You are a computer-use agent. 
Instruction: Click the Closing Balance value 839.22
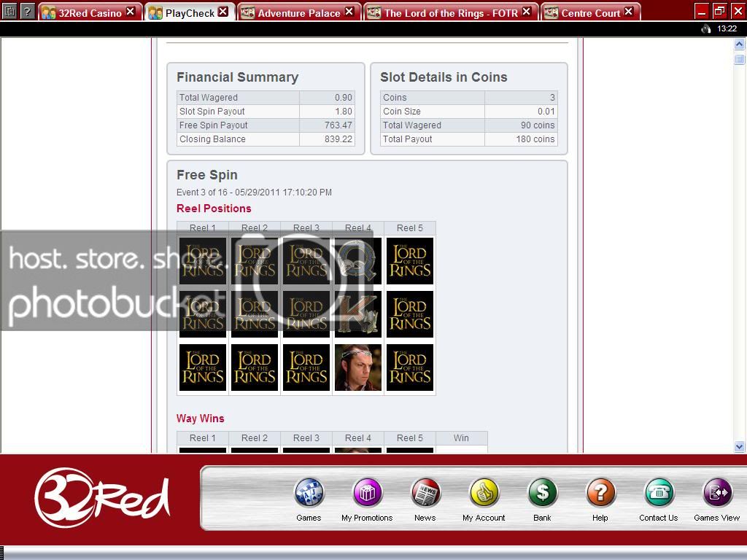pos(338,139)
